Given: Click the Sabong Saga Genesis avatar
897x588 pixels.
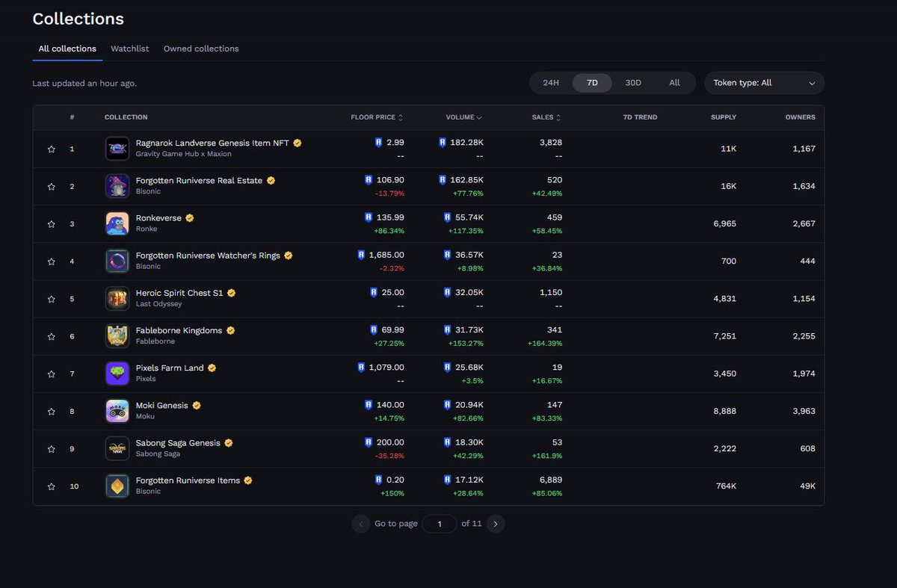Looking at the screenshot, I should 117,448.
